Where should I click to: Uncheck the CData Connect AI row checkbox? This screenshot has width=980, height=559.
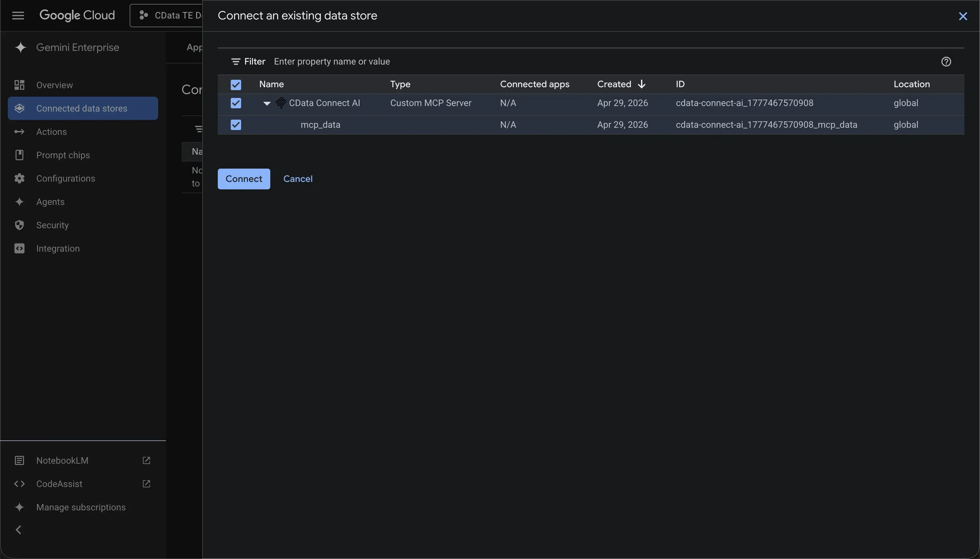point(236,103)
